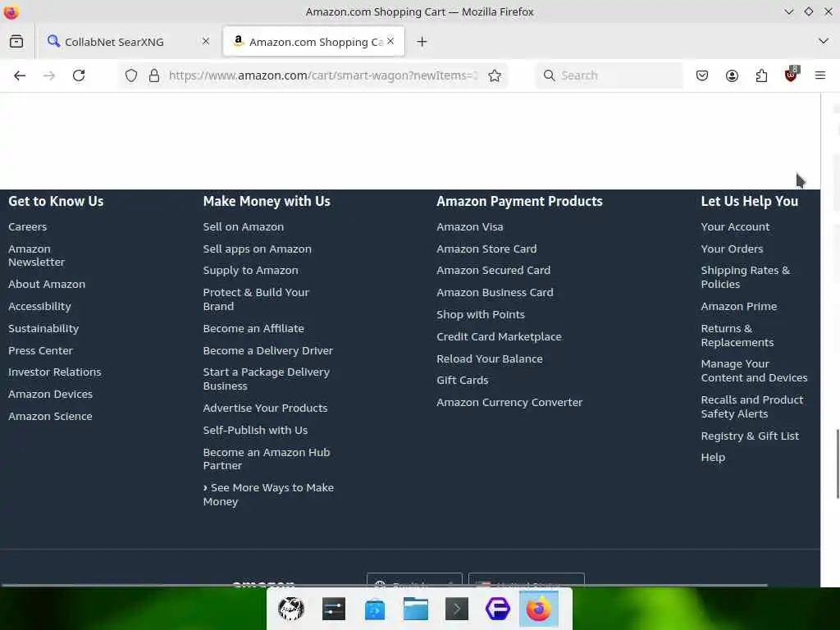
Task: Select the Amazon.com Shopping Cart tab
Action: 313,42
